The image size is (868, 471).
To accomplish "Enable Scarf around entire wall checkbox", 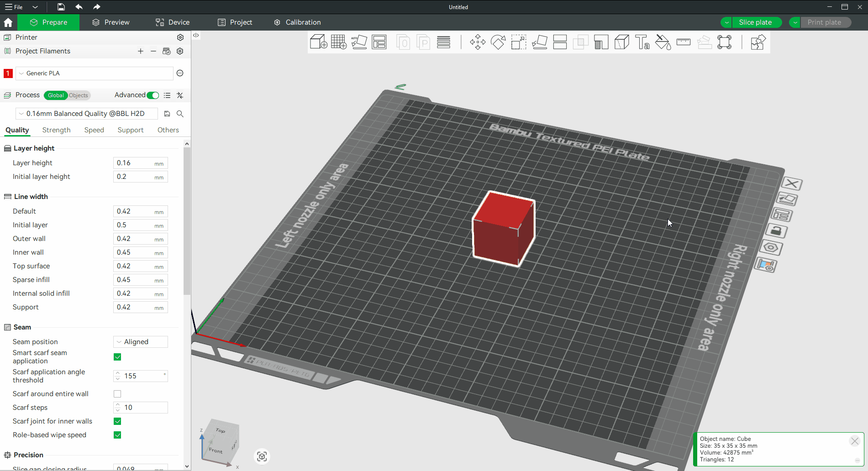I will point(117,394).
